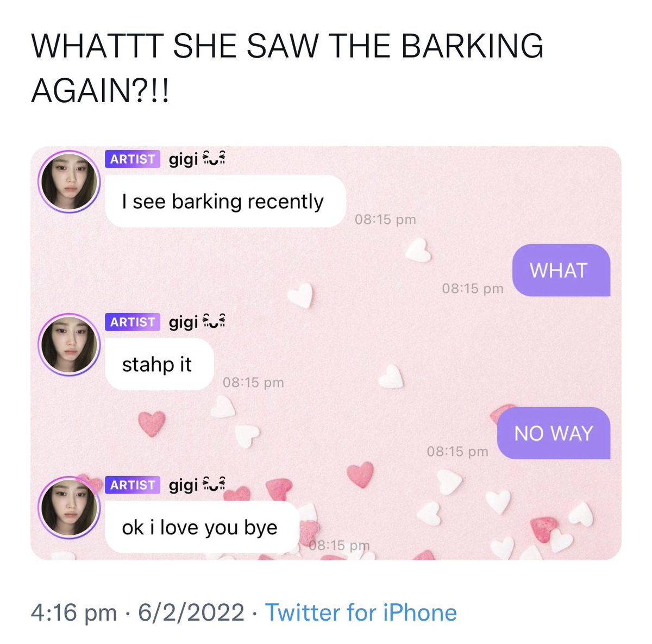652x644 pixels.
Task: Open the embedded chat screenshot image
Action: tap(326, 353)
